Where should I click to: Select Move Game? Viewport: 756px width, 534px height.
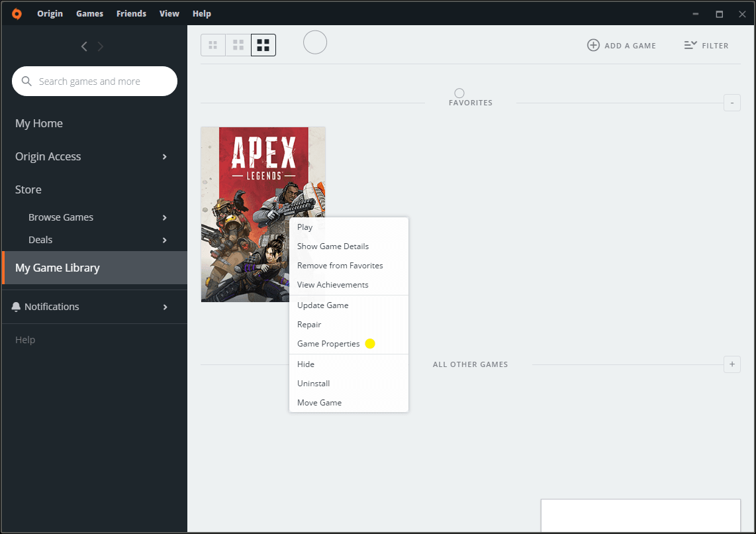coord(349,403)
